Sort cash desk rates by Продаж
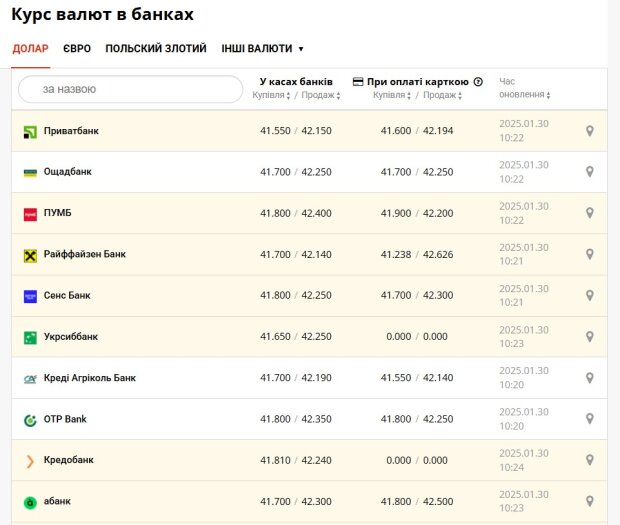The width and height of the screenshot is (620, 525). coord(321,95)
